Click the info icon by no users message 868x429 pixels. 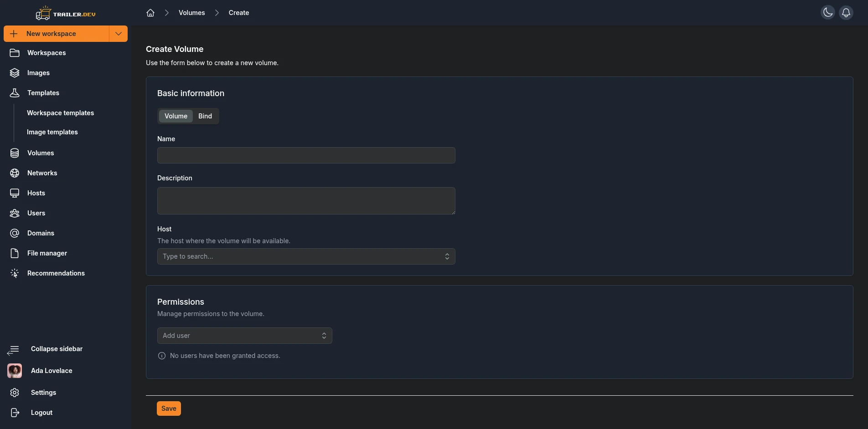pos(161,356)
